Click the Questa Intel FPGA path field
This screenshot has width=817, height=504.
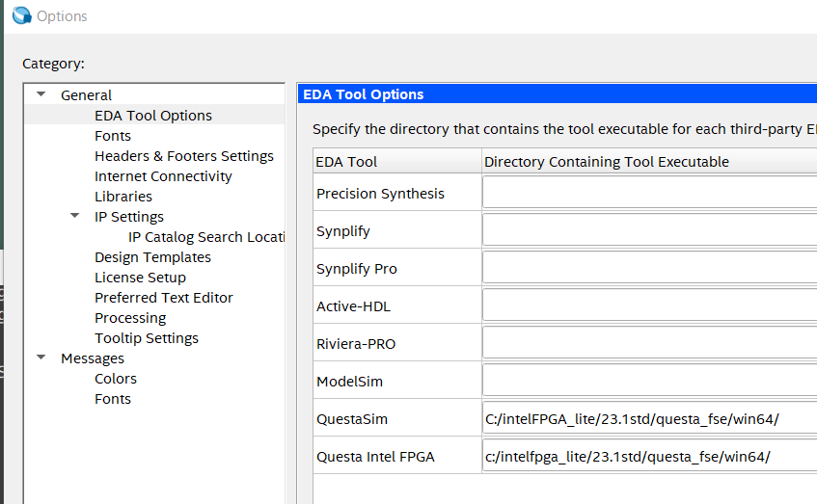click(648, 457)
